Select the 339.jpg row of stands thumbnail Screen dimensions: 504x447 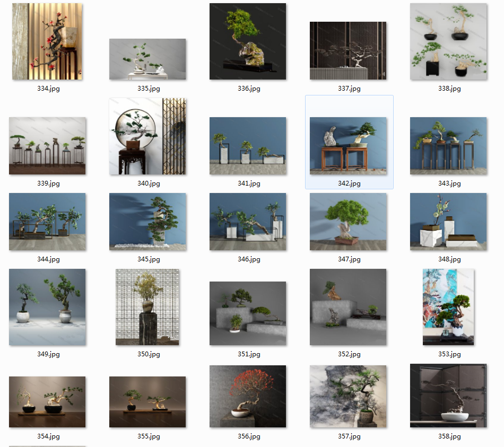[47, 146]
